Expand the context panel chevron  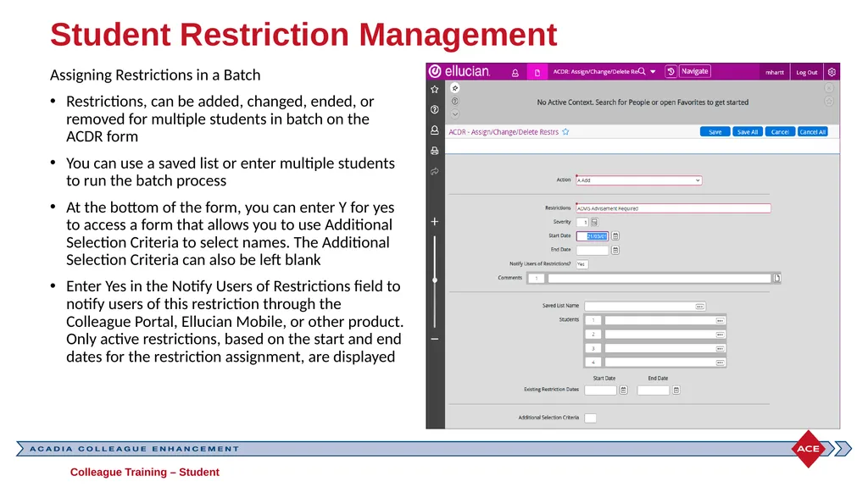(x=455, y=114)
